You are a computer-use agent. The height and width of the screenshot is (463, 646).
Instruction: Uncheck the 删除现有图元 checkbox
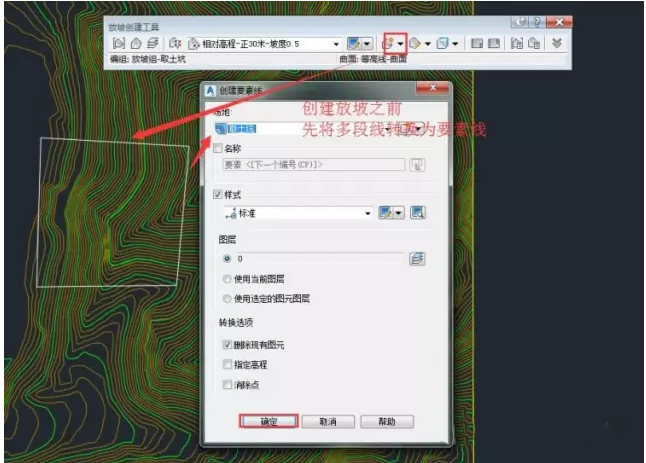click(228, 345)
